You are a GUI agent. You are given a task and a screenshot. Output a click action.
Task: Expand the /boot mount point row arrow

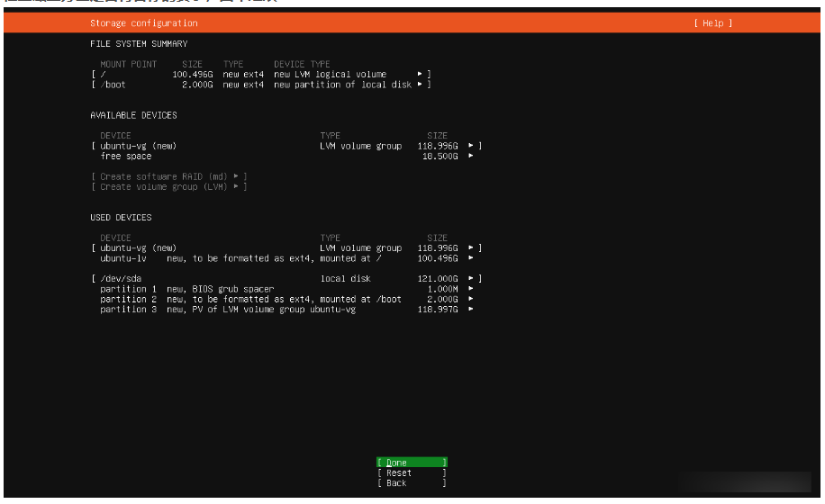pyautogui.click(x=420, y=85)
